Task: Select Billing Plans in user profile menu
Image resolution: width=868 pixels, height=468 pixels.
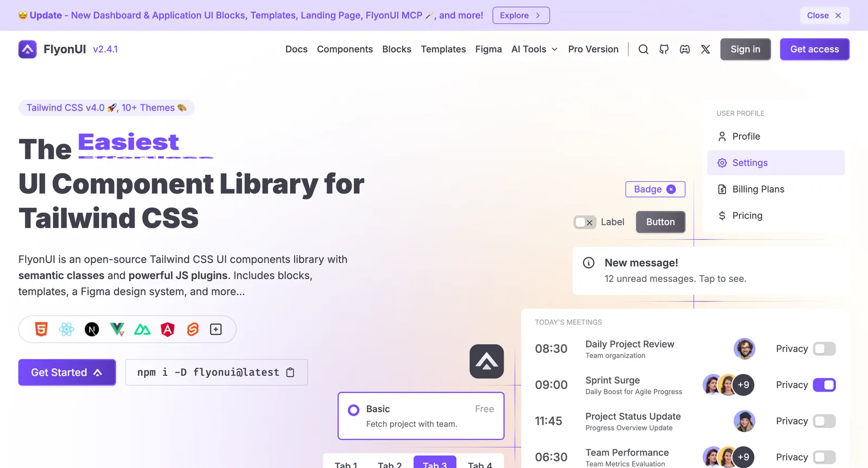Action: coord(776,189)
